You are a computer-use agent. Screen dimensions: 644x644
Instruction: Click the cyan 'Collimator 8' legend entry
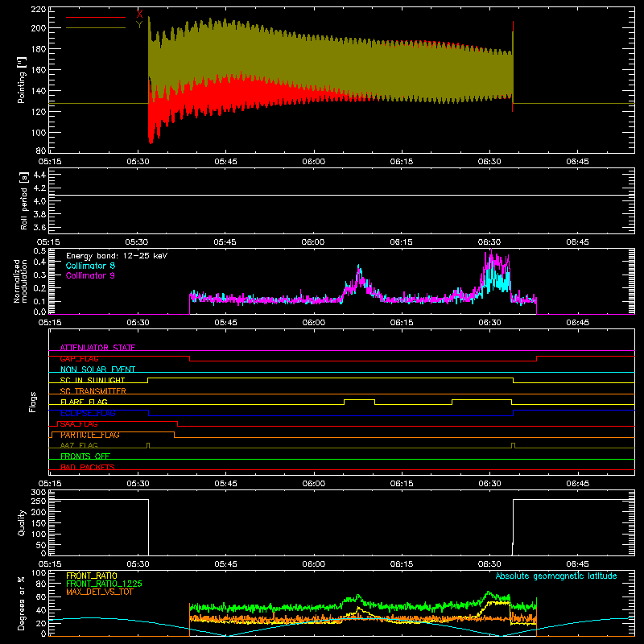pos(90,266)
